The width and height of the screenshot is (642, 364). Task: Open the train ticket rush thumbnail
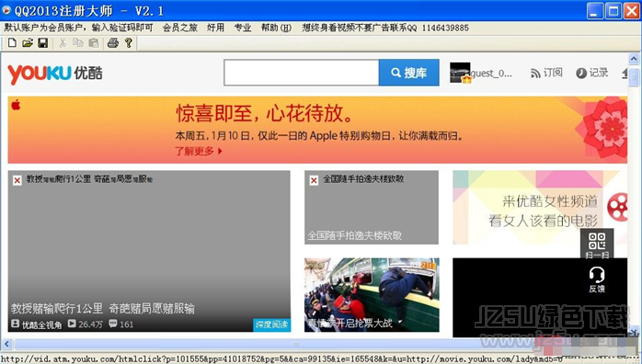[372, 294]
